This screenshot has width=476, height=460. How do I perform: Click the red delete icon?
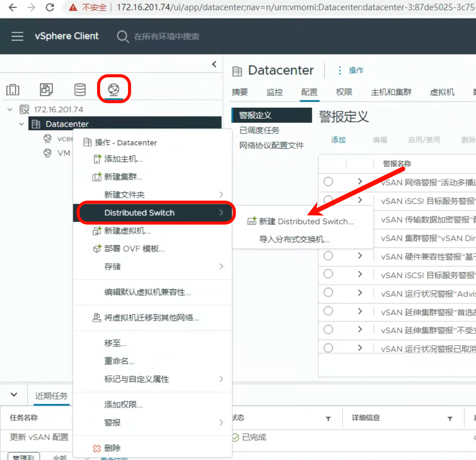click(x=97, y=448)
